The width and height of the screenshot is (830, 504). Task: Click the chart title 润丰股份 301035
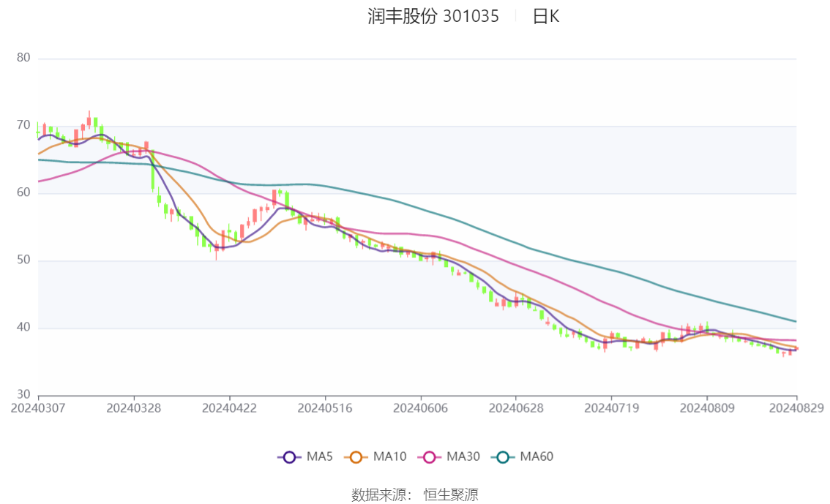[433, 16]
